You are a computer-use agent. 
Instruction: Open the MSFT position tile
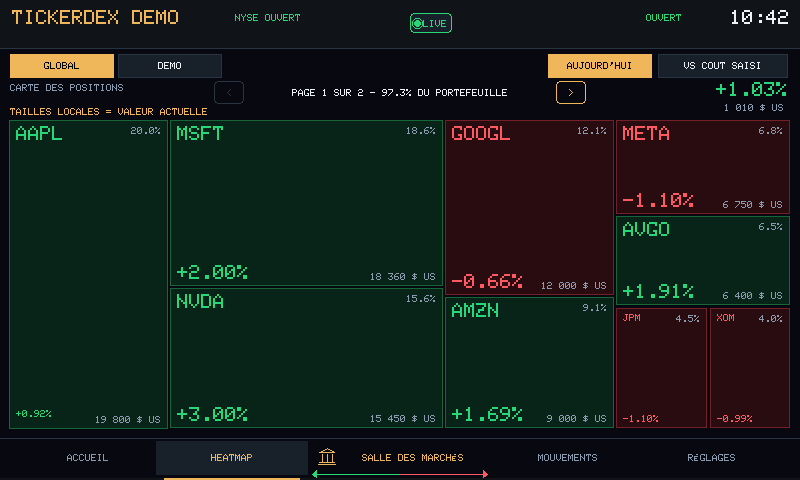point(306,203)
